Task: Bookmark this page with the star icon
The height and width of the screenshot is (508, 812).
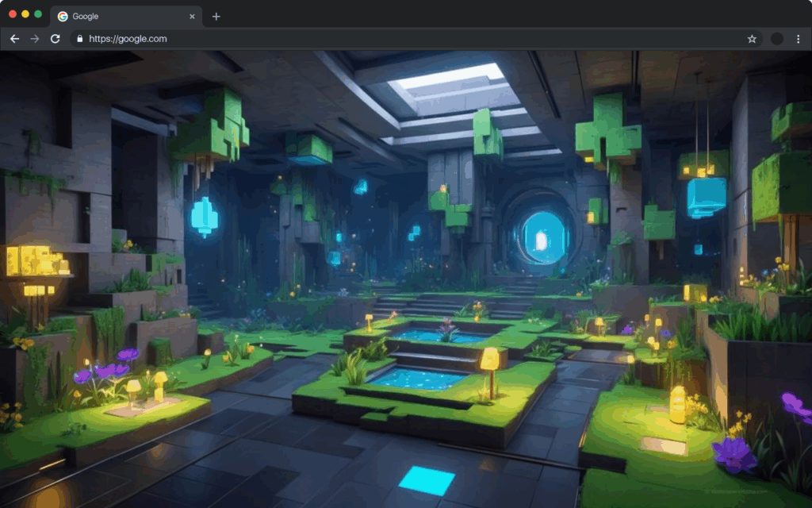Action: tap(752, 39)
